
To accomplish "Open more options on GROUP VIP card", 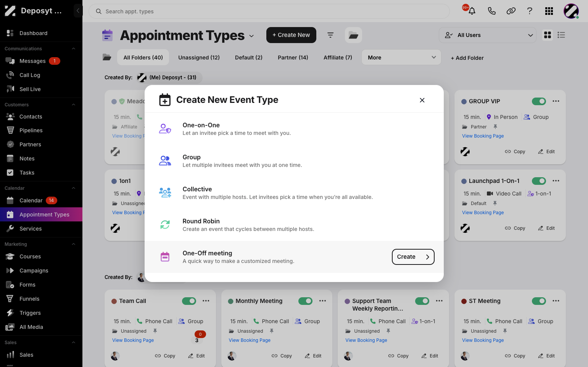I will (x=556, y=101).
